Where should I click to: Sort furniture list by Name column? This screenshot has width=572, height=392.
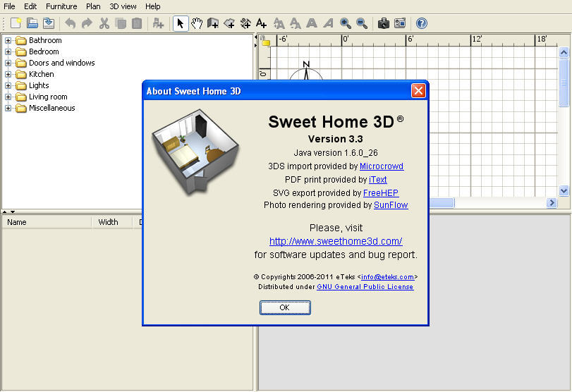47,222
